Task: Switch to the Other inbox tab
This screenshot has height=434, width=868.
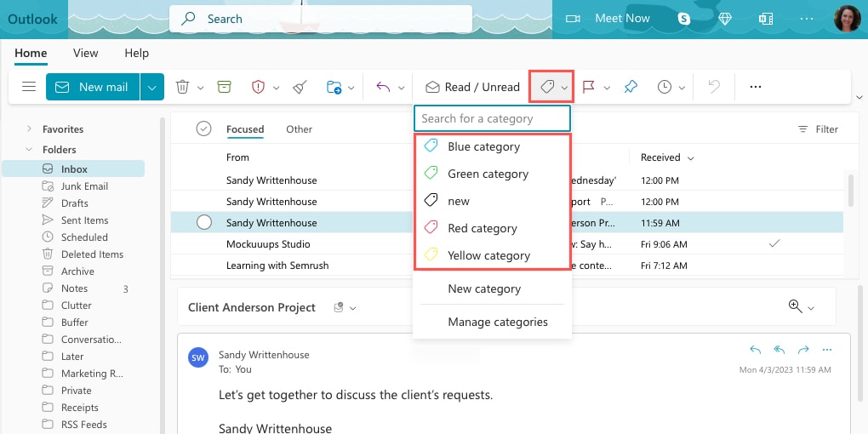Action: 299,129
